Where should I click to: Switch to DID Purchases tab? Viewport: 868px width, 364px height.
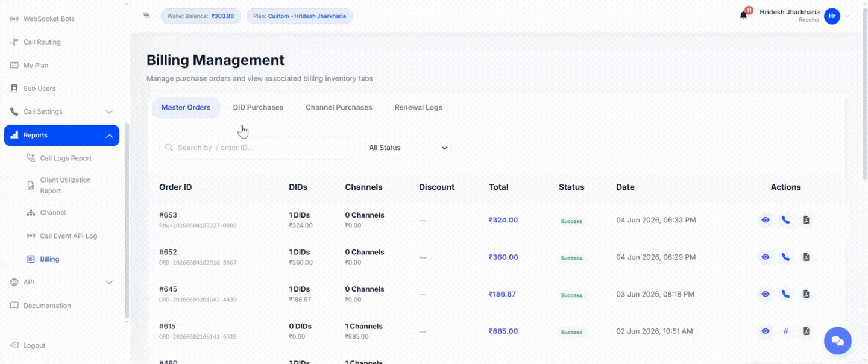click(x=258, y=107)
